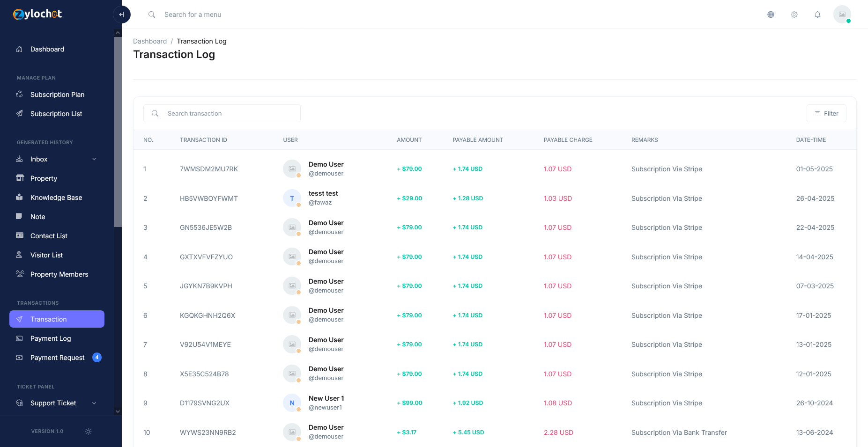Open the profile avatar menu
Screen dimensions: 868x447
click(x=842, y=15)
